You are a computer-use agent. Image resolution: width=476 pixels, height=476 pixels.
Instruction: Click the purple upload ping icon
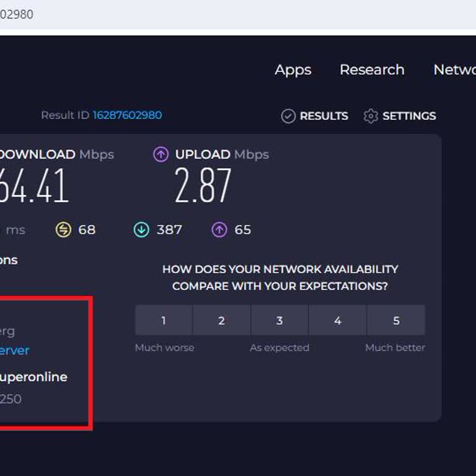click(219, 229)
